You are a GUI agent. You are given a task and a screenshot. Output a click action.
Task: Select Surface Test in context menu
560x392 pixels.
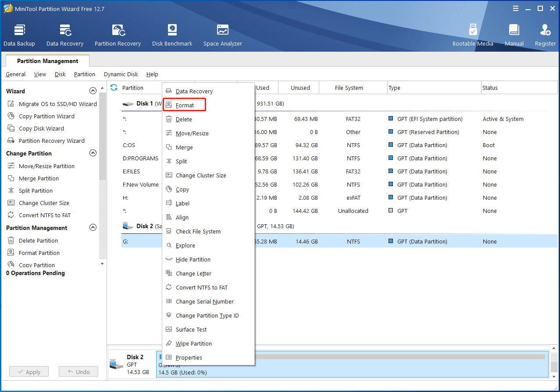(209, 329)
